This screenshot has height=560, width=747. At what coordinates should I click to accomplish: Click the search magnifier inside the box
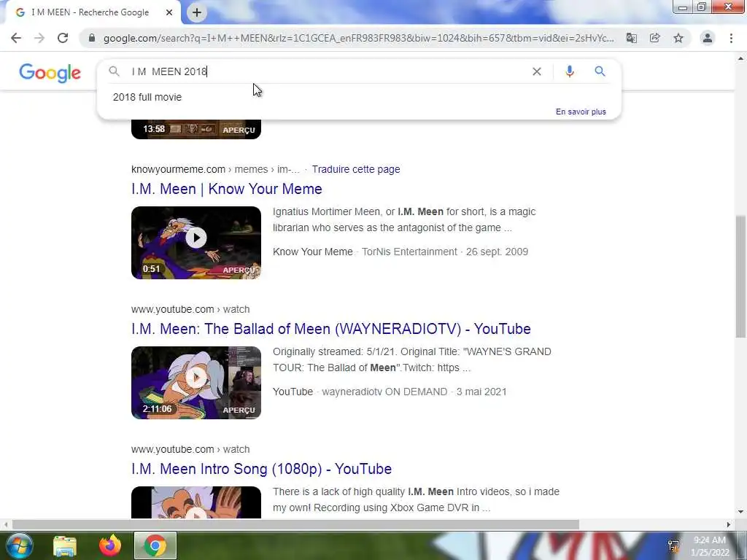coord(114,71)
